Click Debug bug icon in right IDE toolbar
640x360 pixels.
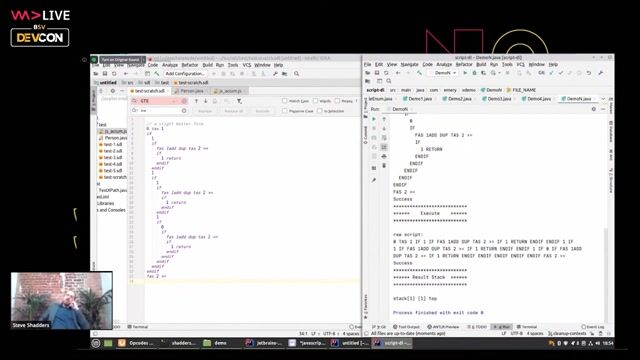[x=474, y=73]
